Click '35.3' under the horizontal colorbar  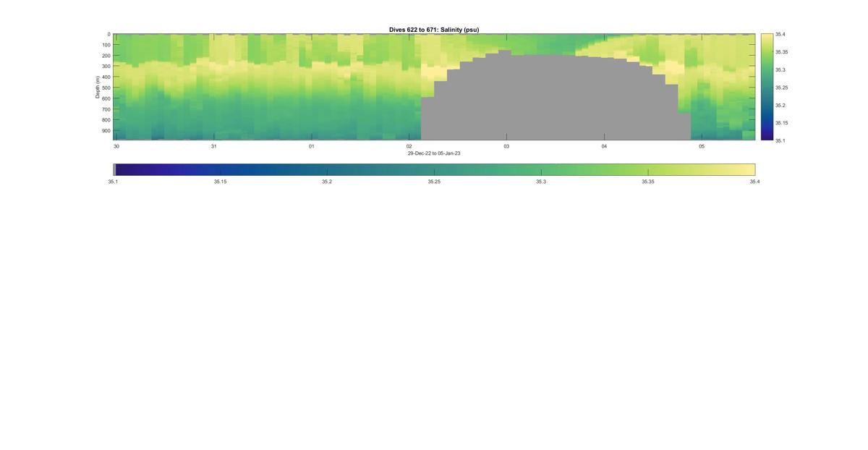coord(541,182)
